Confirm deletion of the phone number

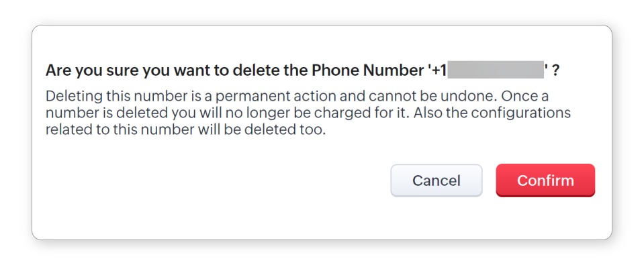545,180
